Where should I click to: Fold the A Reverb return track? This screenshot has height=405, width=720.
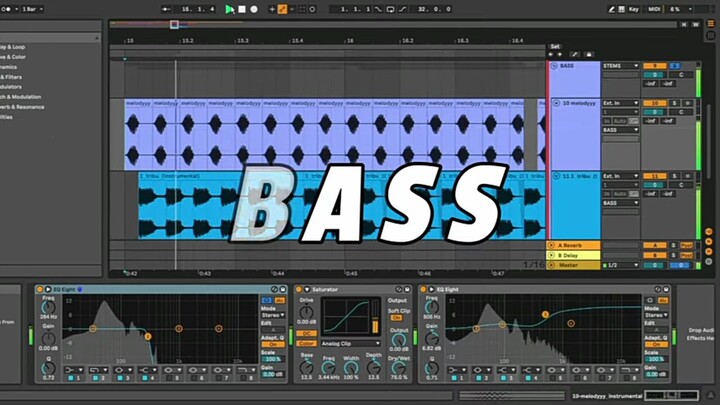(x=551, y=245)
